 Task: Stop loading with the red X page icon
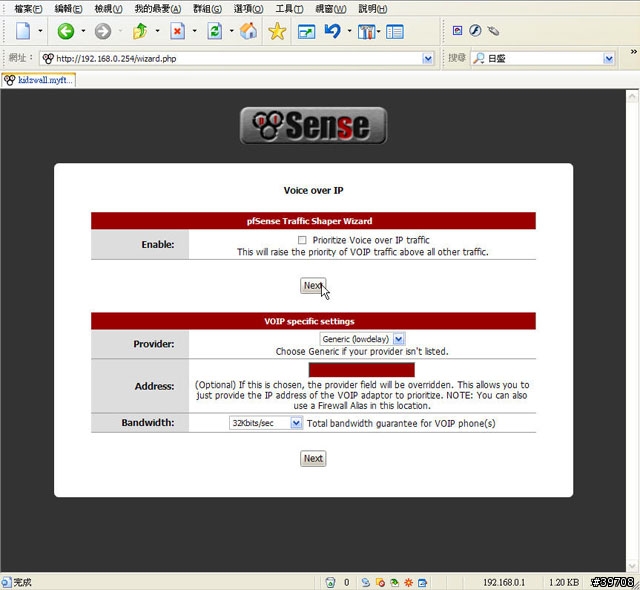[x=178, y=31]
